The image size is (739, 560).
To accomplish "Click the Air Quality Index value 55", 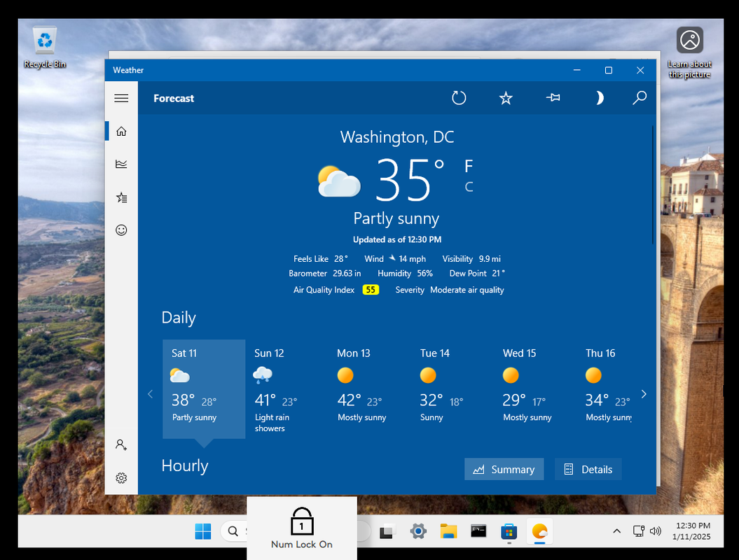I will click(371, 290).
